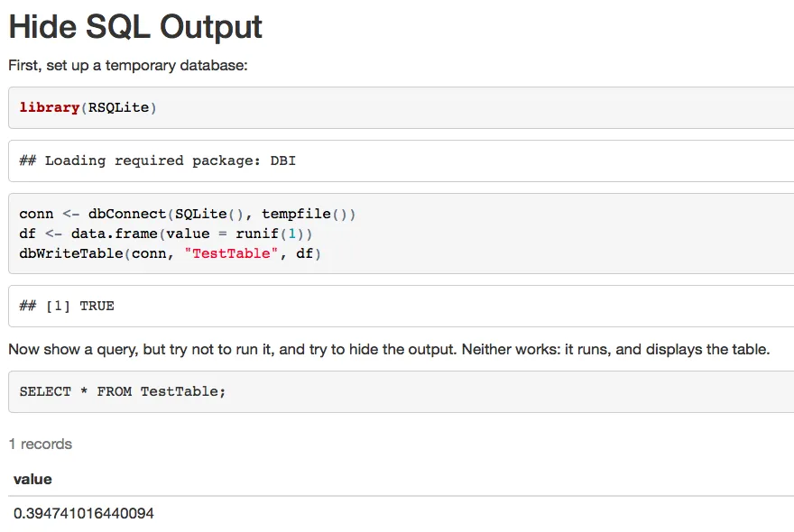Click the 0.394741016440094 table cell
Image resolution: width=794 pixels, height=532 pixels.
click(84, 513)
